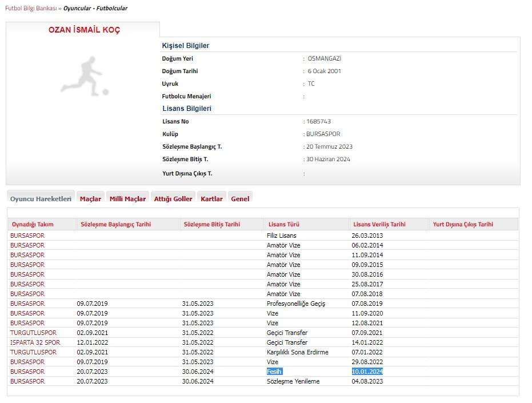Click the player silhouette placeholder image
The height and width of the screenshot is (403, 532).
point(84,75)
